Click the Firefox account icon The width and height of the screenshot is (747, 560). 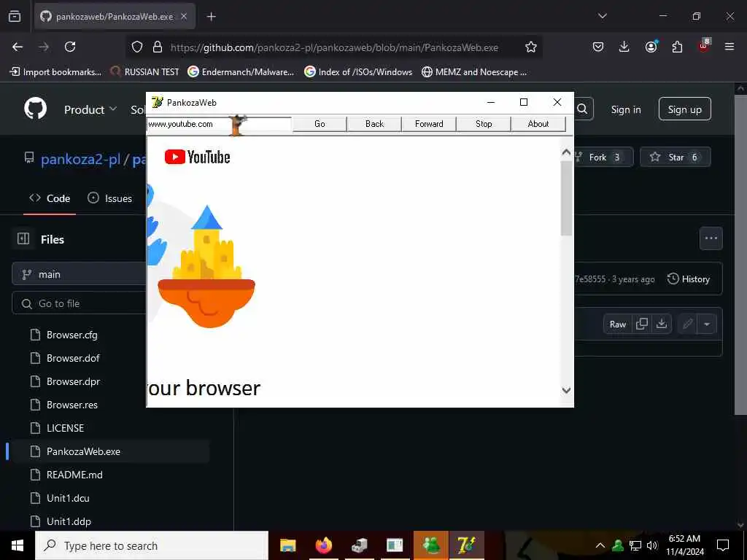point(651,47)
